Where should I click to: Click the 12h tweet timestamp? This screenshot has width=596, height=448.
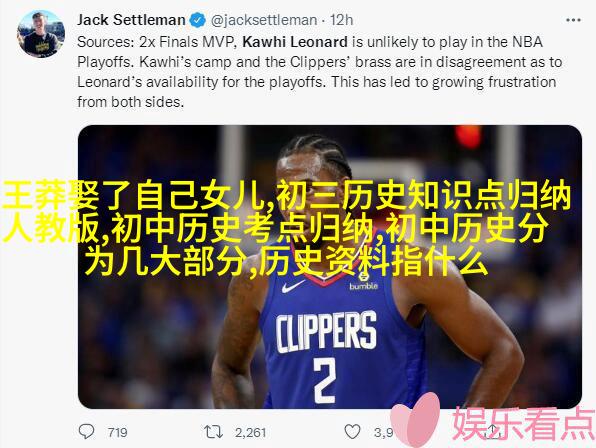pyautogui.click(x=341, y=20)
